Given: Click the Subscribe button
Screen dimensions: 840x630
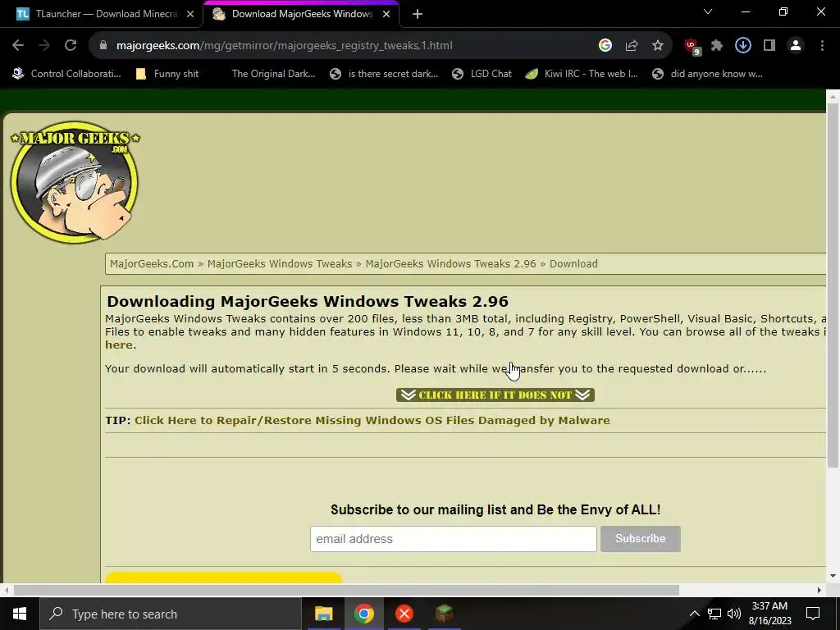Looking at the screenshot, I should pos(640,539).
